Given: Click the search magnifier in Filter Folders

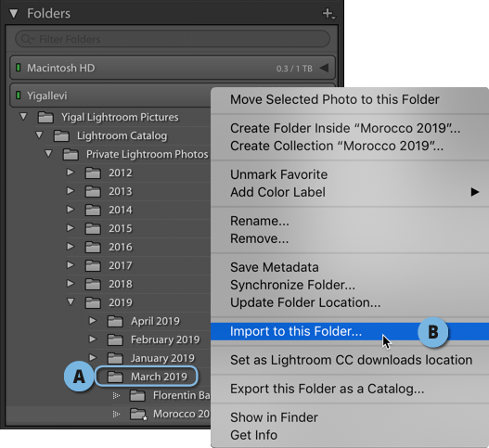Looking at the screenshot, I should (27, 39).
